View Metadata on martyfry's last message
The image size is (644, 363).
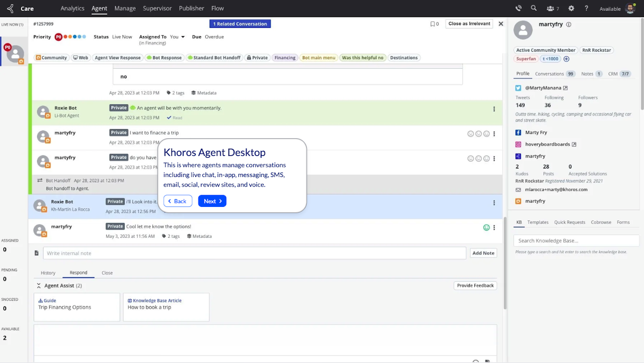pyautogui.click(x=199, y=236)
